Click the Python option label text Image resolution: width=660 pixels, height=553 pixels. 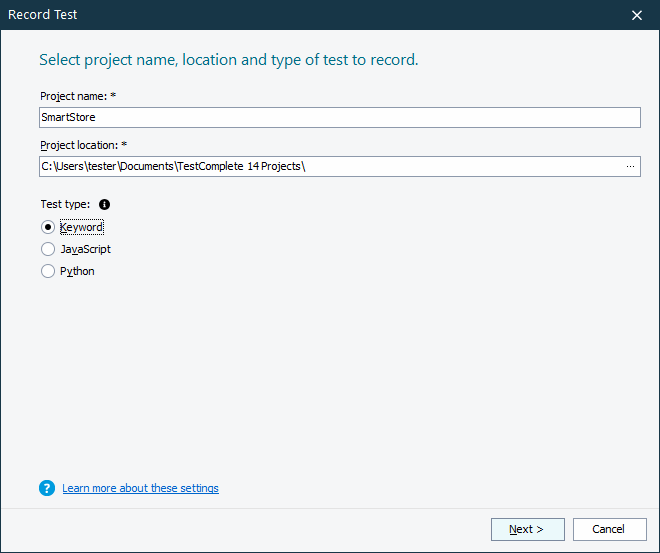click(x=78, y=271)
